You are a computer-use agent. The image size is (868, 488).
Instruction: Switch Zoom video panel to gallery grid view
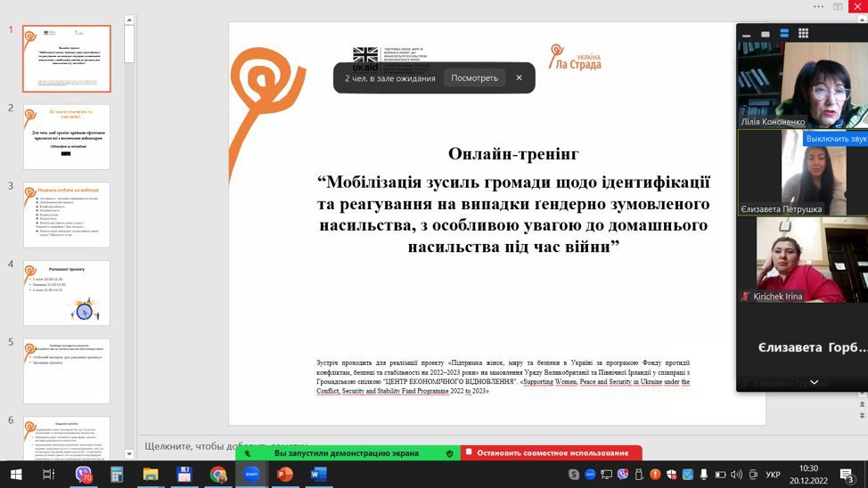tap(803, 33)
